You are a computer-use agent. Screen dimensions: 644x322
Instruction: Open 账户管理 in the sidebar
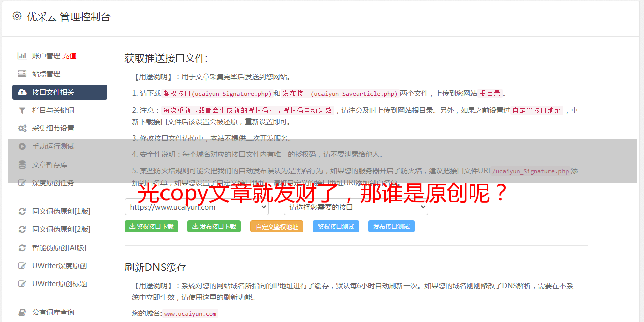[46, 56]
